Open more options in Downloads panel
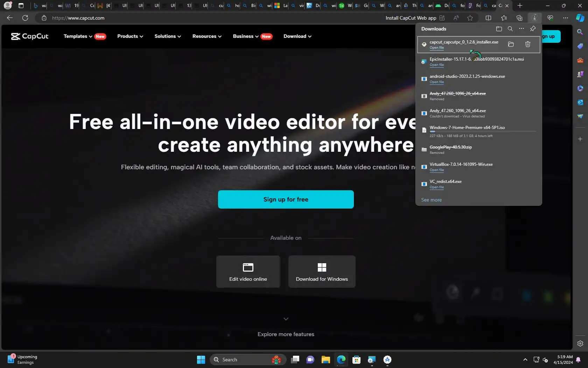 (521, 29)
